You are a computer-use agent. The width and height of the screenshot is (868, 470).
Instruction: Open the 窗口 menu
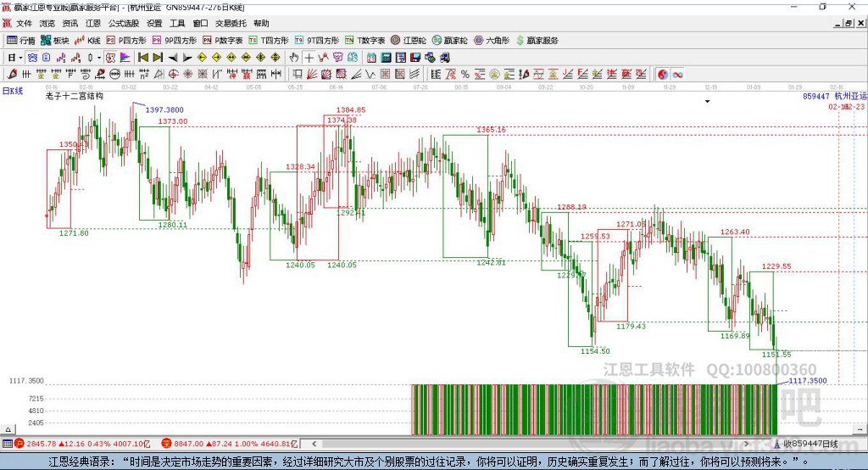(x=200, y=23)
